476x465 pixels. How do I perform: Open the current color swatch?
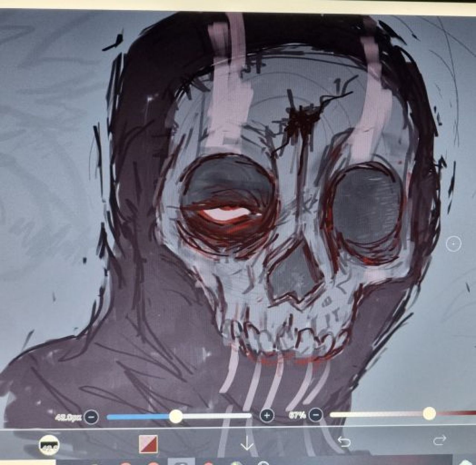pyautogui.click(x=148, y=445)
